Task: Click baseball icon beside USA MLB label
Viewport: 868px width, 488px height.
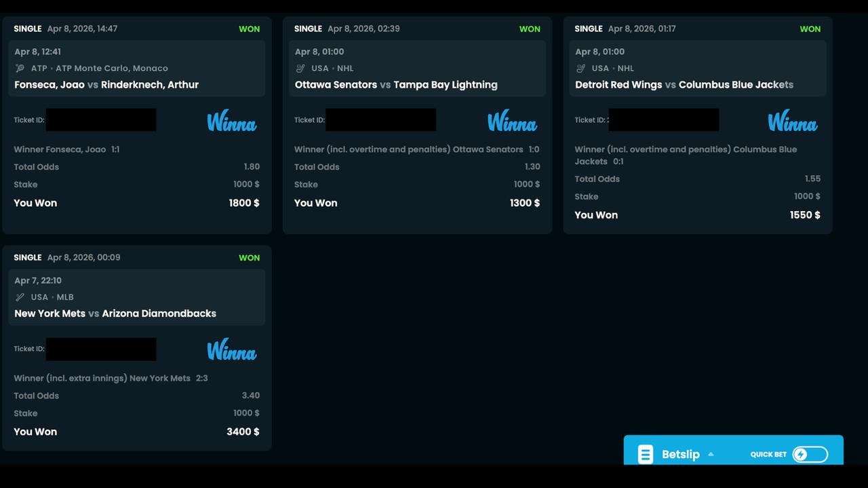Action: [x=20, y=297]
